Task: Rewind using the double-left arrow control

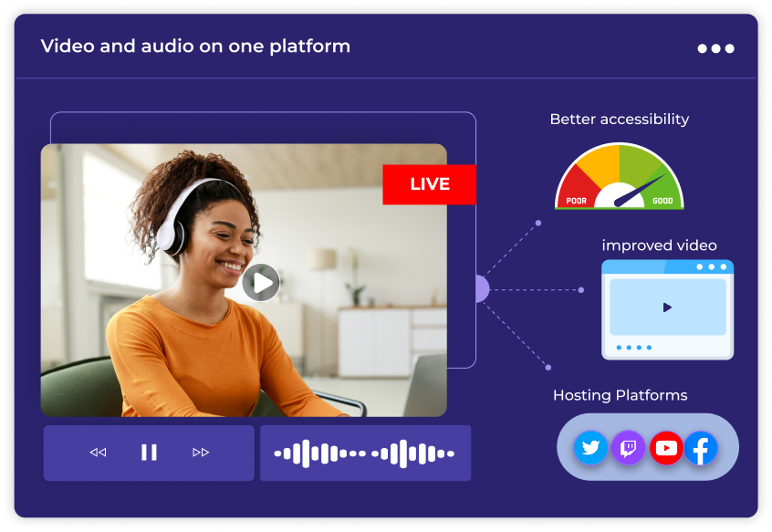Action: [x=100, y=453]
